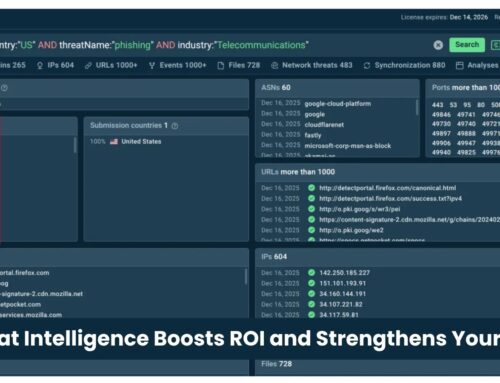Open the Events 1000+ tab
The width and height of the screenshot is (500, 383).
point(177,65)
